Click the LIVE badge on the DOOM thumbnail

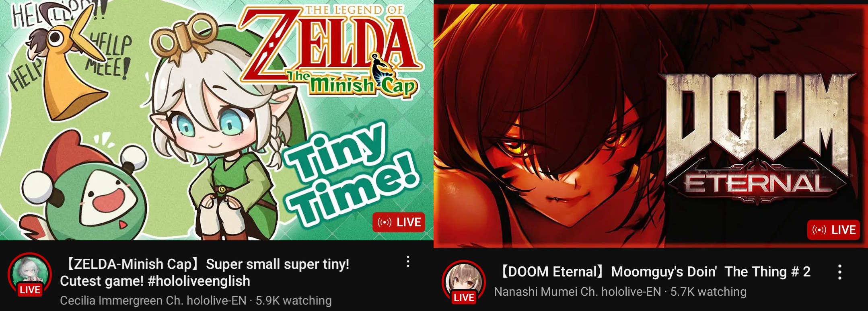tap(833, 229)
